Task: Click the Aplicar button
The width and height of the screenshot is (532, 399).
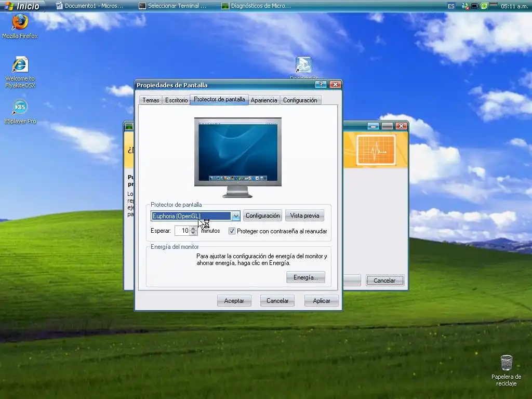Action: [321, 301]
